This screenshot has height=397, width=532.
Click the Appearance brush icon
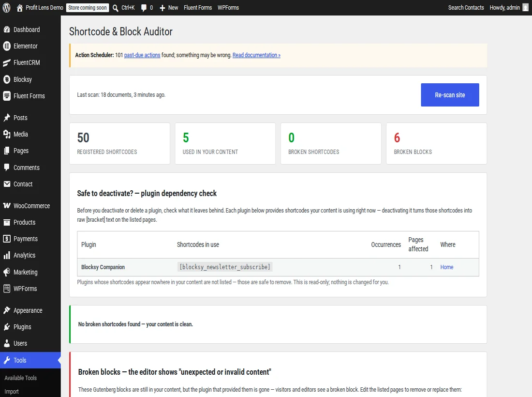click(x=7, y=310)
